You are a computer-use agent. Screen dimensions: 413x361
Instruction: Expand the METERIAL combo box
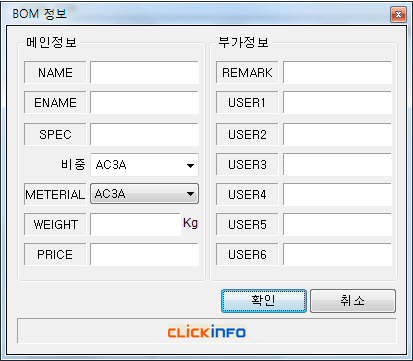(144, 194)
